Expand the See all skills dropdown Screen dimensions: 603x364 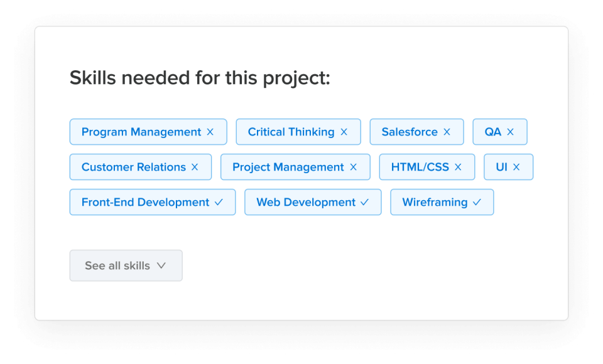(126, 265)
